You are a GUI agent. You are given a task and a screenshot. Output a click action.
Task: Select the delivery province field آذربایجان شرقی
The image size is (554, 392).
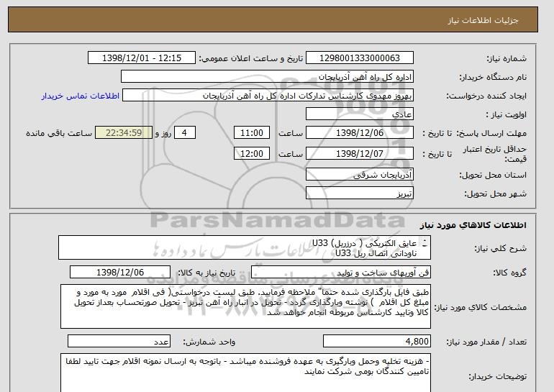click(x=360, y=175)
